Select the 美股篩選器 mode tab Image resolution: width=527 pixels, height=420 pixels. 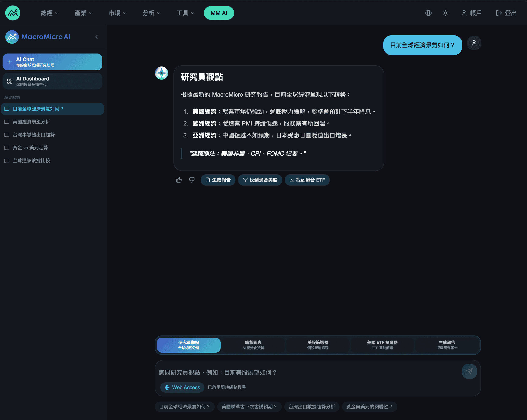tap(318, 345)
